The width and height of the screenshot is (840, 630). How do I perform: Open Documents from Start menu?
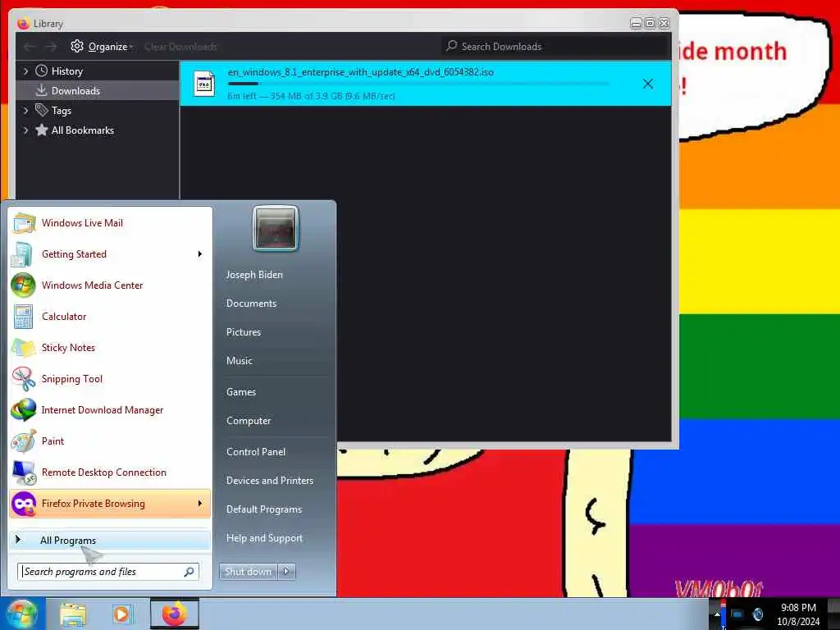pyautogui.click(x=251, y=304)
